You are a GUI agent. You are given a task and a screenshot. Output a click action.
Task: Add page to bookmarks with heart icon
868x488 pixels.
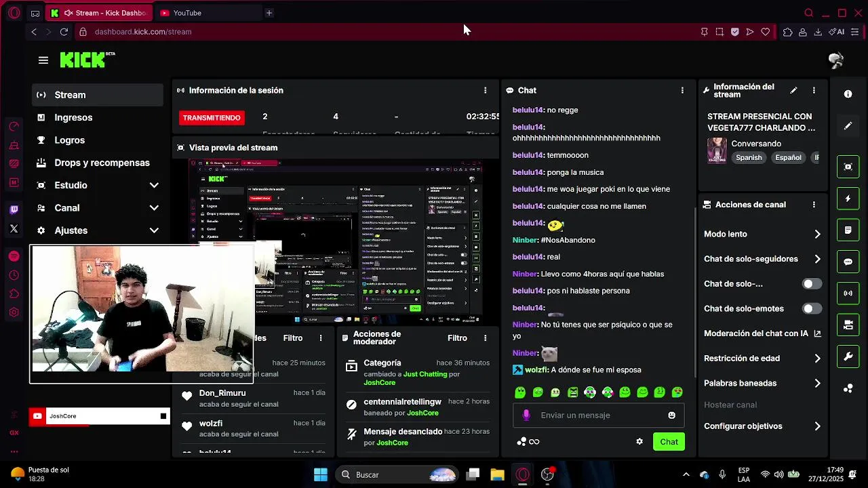pyautogui.click(x=766, y=32)
